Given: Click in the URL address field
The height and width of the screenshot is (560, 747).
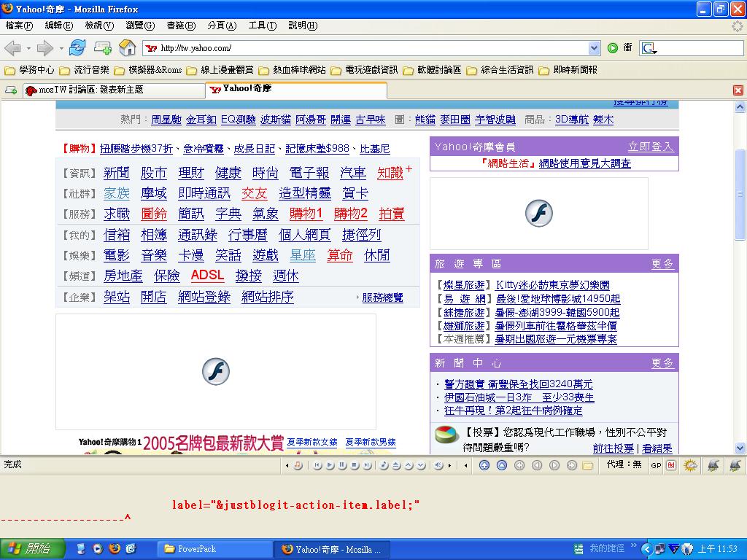Looking at the screenshot, I should tap(365, 48).
